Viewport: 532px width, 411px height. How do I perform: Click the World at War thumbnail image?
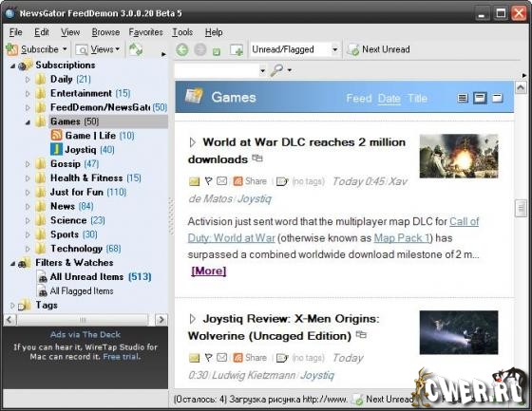point(459,156)
